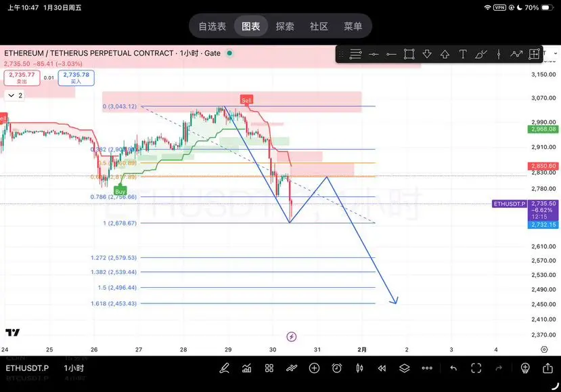Select the brush drawing tool
Viewport: 561px width, 392px height.
coord(480,54)
